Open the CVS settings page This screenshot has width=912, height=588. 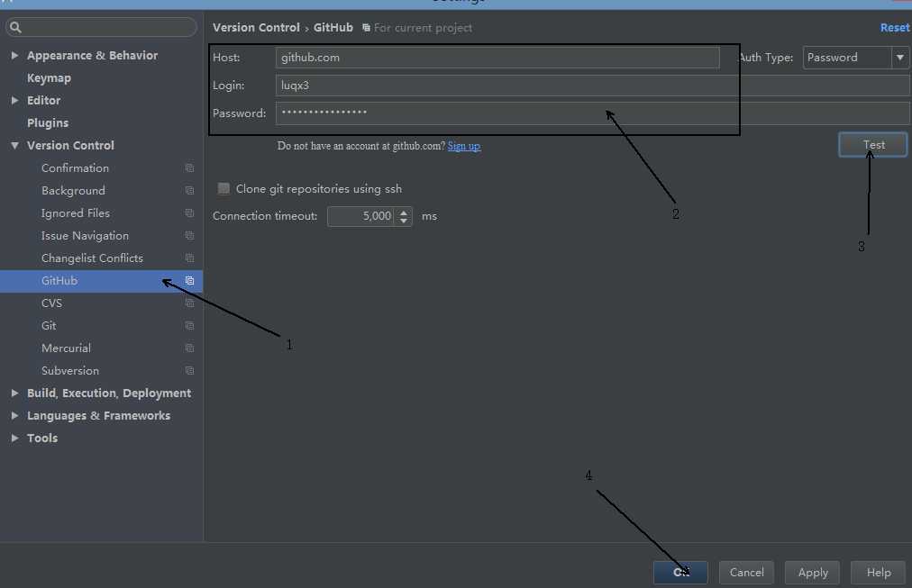51,303
